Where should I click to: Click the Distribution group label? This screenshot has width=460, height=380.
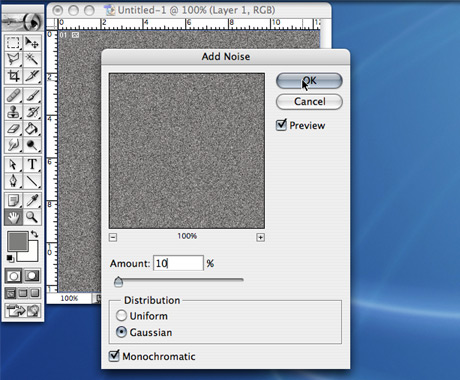coord(152,300)
